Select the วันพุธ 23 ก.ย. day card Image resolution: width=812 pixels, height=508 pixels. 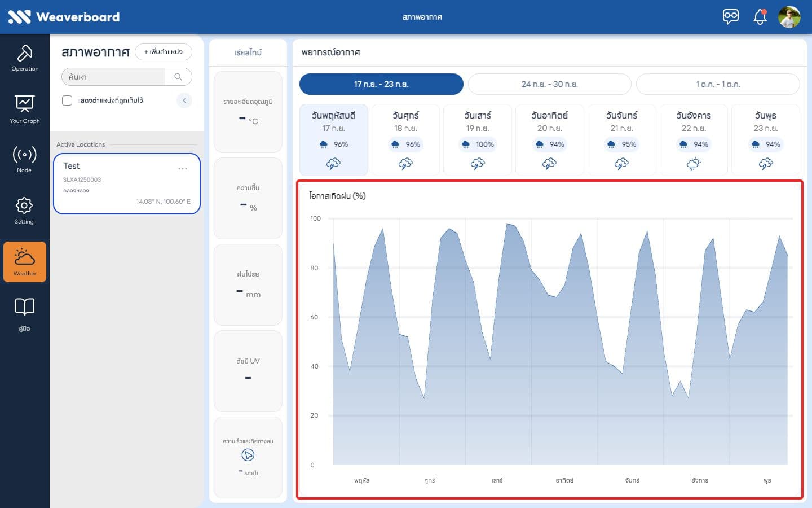click(766, 139)
